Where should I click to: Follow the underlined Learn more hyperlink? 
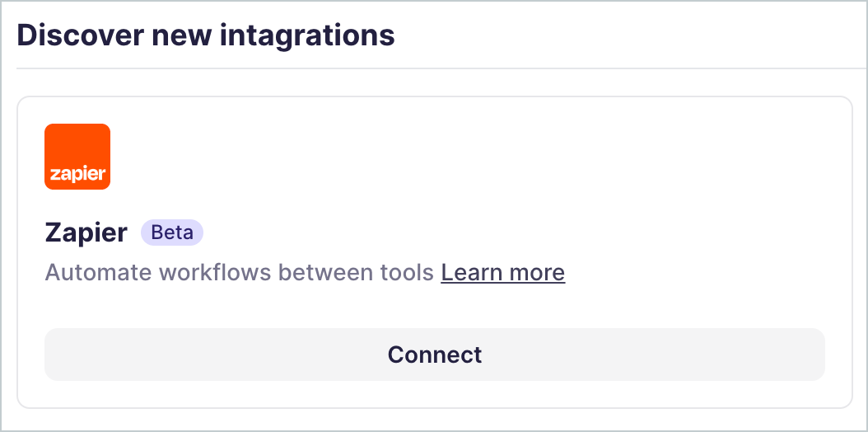pyautogui.click(x=502, y=273)
